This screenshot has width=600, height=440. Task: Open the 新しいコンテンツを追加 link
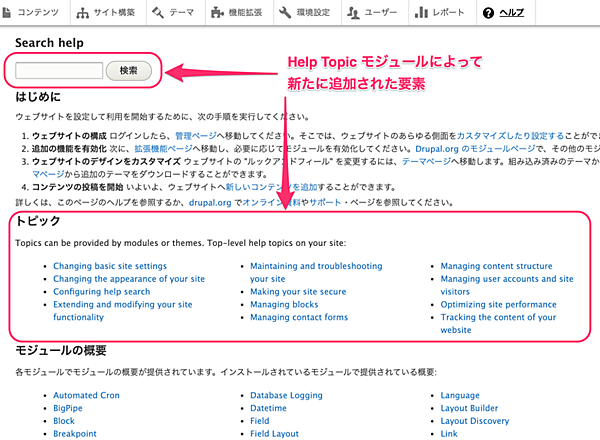[x=271, y=187]
